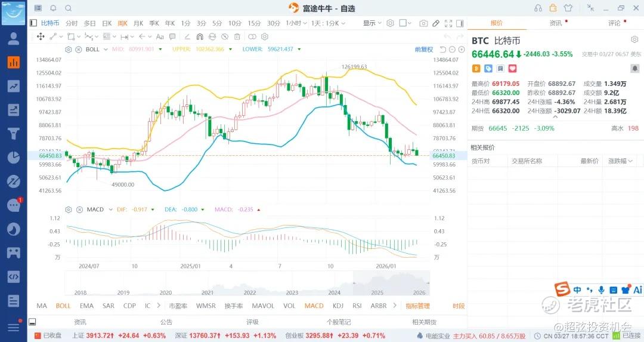Screen dimensions: 644x342
Task: Select the KDJ indicator option
Action: coord(338,306)
